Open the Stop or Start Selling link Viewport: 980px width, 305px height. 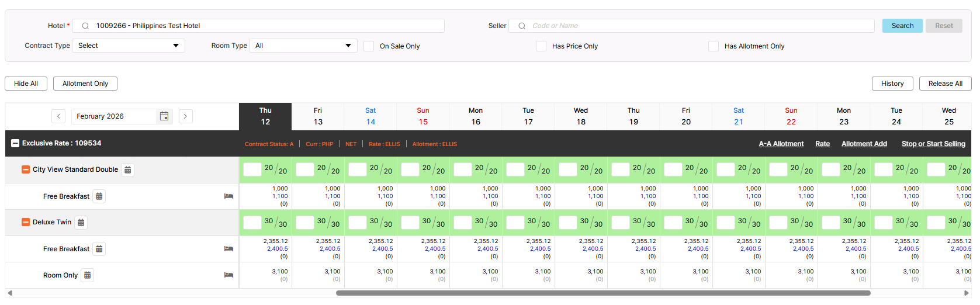[933, 144]
